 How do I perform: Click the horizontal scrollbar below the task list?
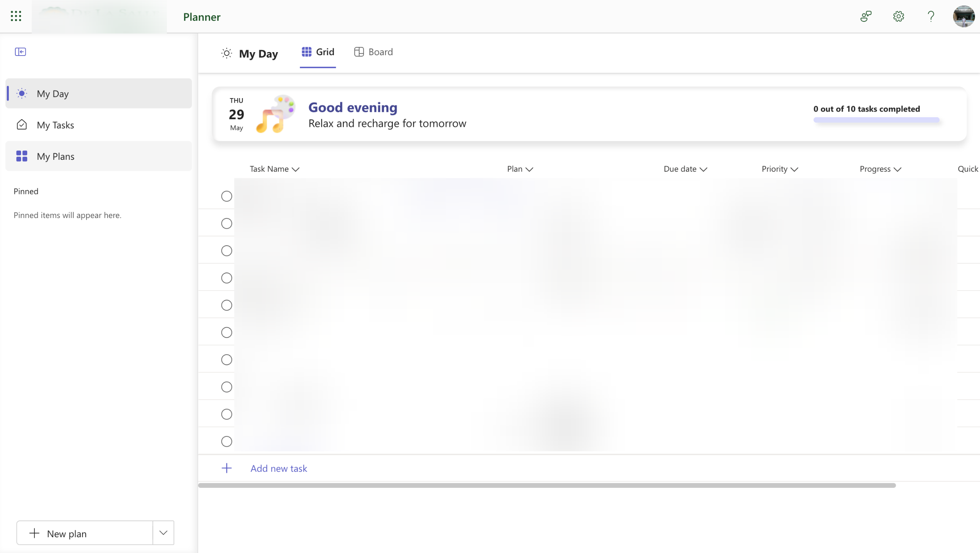pos(546,485)
